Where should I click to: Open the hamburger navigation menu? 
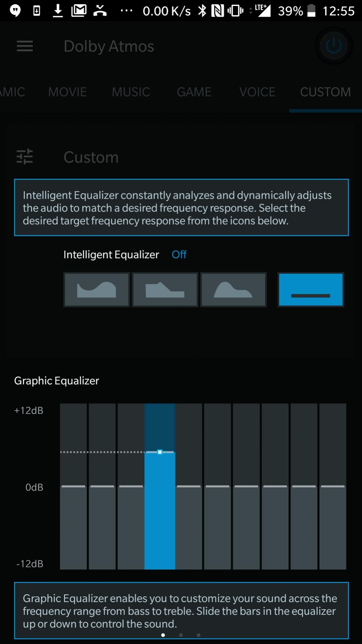click(25, 46)
